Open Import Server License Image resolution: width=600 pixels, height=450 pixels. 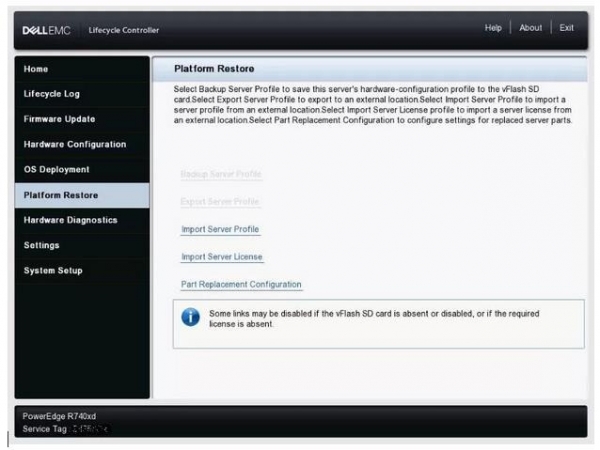pyautogui.click(x=222, y=257)
